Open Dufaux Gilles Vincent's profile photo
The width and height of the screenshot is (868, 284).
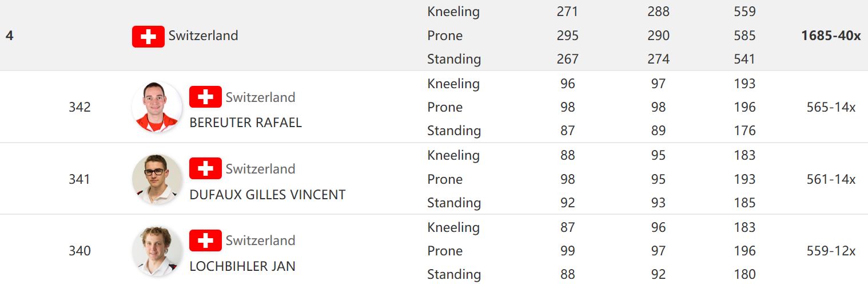[157, 179]
